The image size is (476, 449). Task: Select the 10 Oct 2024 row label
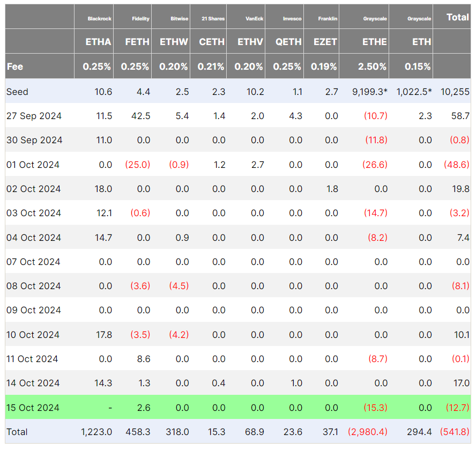(33, 335)
